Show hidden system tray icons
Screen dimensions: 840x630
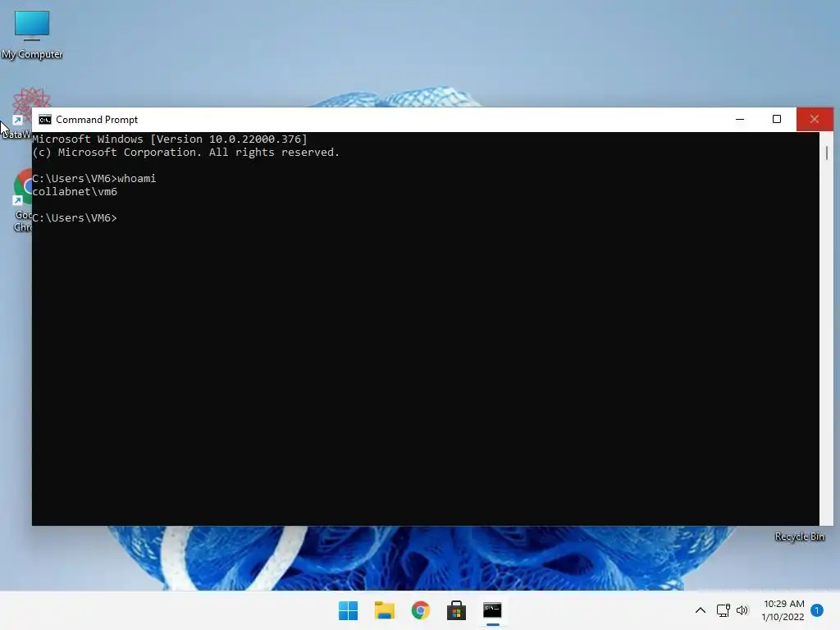[701, 610]
